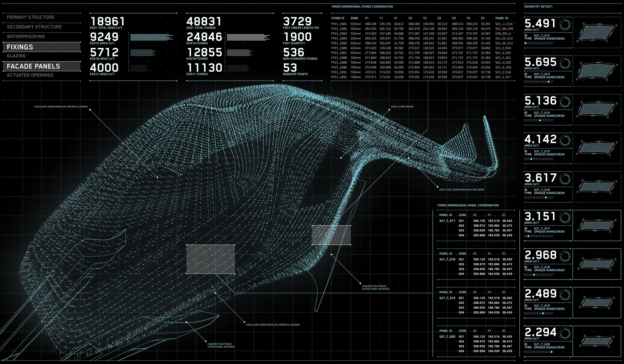Open the S21_T_020 panel geometry thumbnail

pyautogui.click(x=597, y=341)
